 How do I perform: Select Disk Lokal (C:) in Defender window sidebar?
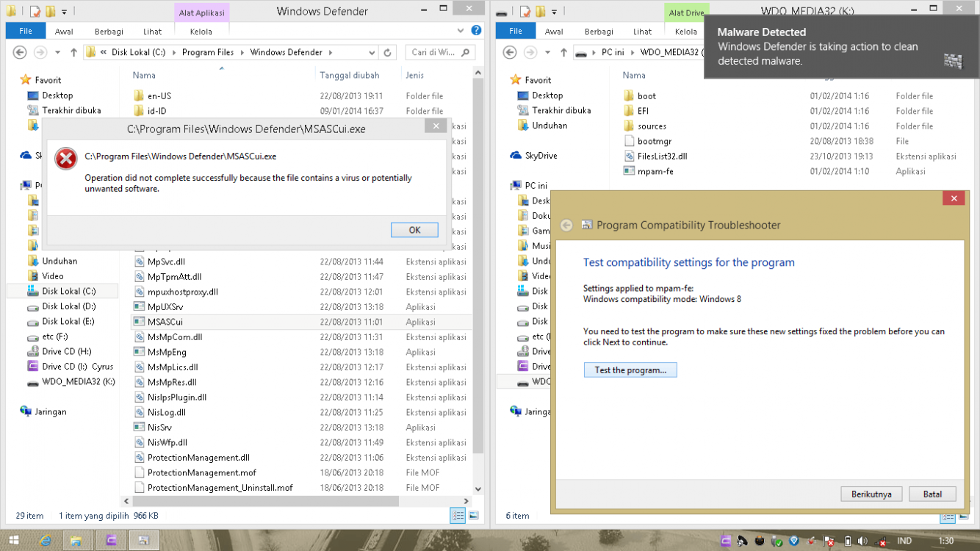68,291
